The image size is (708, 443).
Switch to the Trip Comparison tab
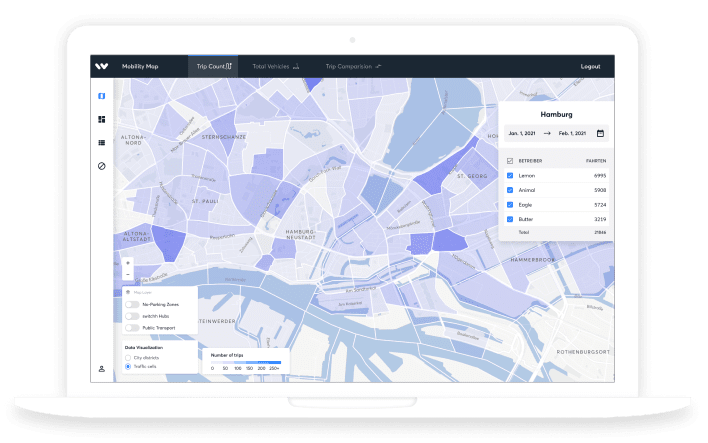(x=354, y=66)
